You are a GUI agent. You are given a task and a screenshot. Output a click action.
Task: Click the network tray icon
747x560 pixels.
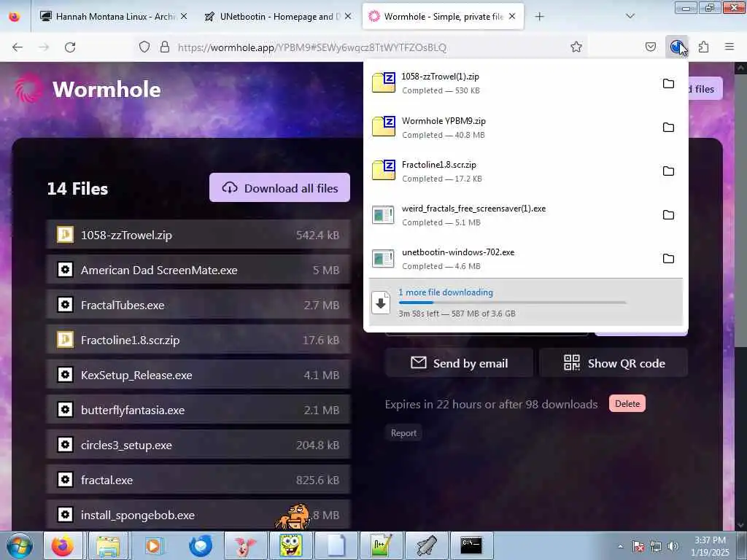(656, 546)
